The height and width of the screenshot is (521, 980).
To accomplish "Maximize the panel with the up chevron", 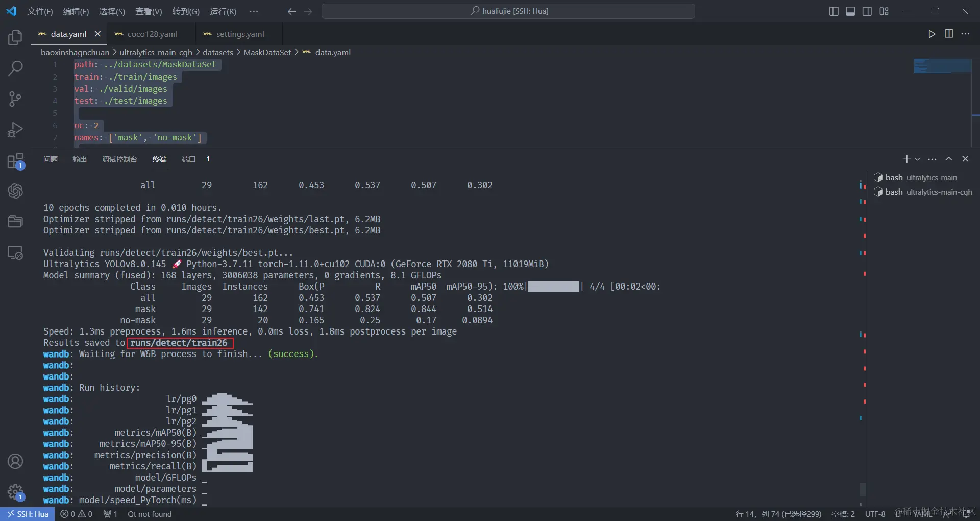I will 949,159.
